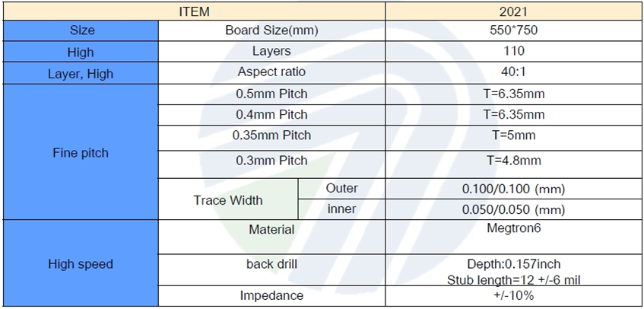Screen dimensions: 644x309
Task: Click the ITEM column header cell
Action: tap(194, 11)
